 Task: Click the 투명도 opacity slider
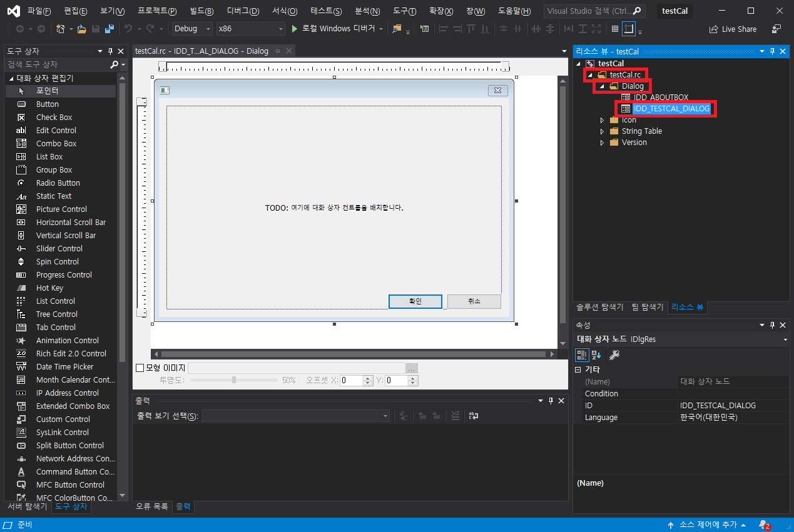click(234, 379)
